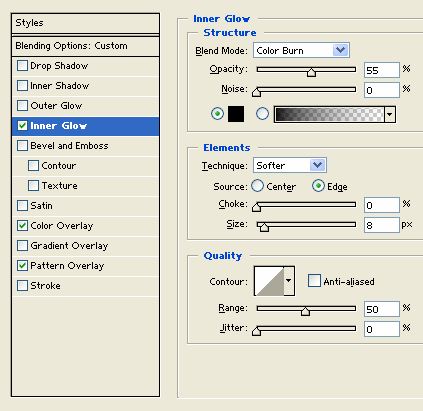This screenshot has width=423, height=411.
Task: Expand the contour picker dropdown arrow
Action: [x=289, y=281]
